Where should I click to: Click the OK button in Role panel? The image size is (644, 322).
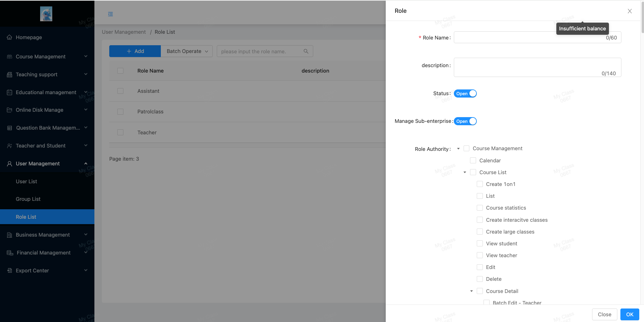click(x=630, y=314)
